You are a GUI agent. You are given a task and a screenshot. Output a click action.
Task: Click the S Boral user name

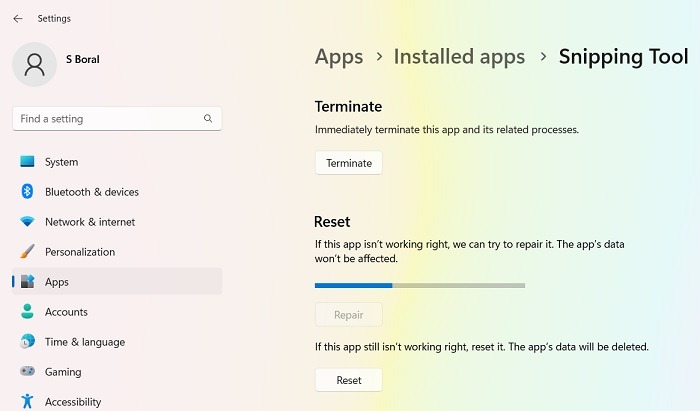pos(83,59)
